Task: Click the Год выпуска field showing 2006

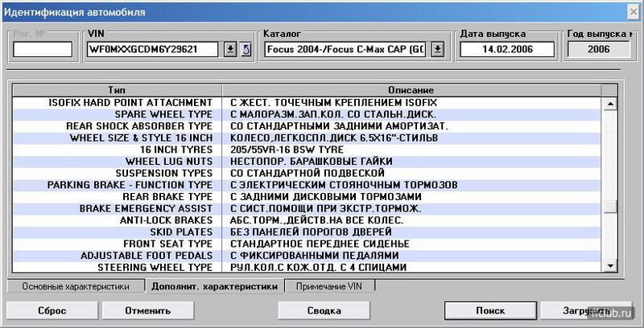Action: pos(598,50)
